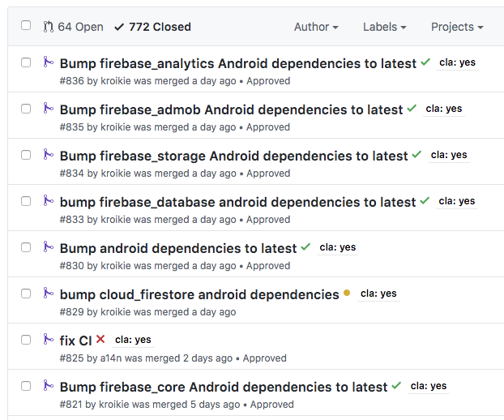Click pull request icon beside 64 Open
The image size is (504, 420).
pyautogui.click(x=49, y=27)
